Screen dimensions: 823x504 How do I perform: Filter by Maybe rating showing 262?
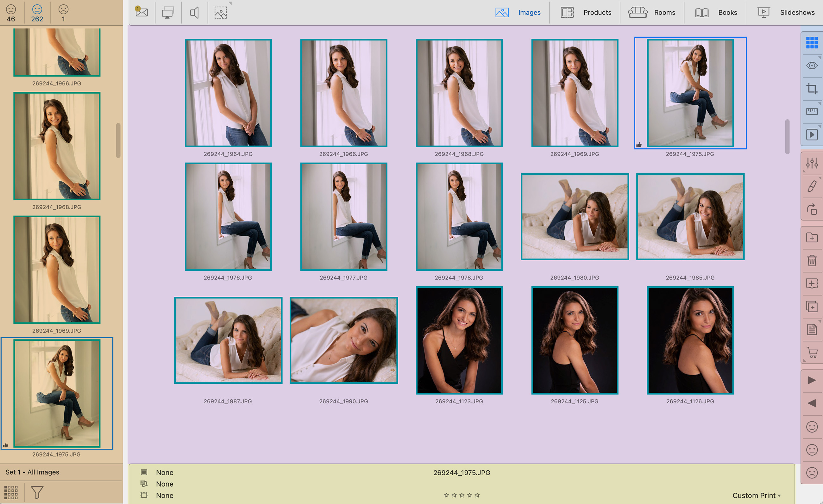[x=37, y=13]
